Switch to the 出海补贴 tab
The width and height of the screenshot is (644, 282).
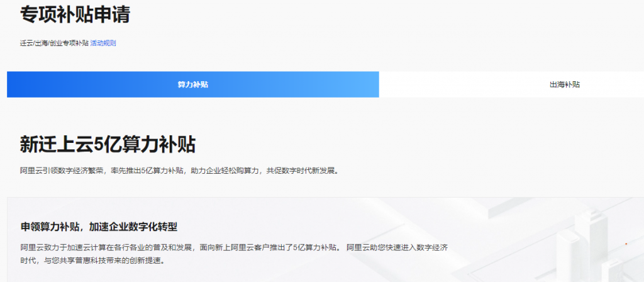point(564,84)
